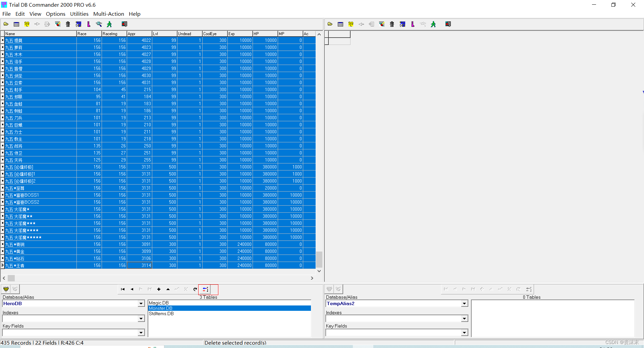Click delete selected records button
644x348 pixels.
click(205, 289)
